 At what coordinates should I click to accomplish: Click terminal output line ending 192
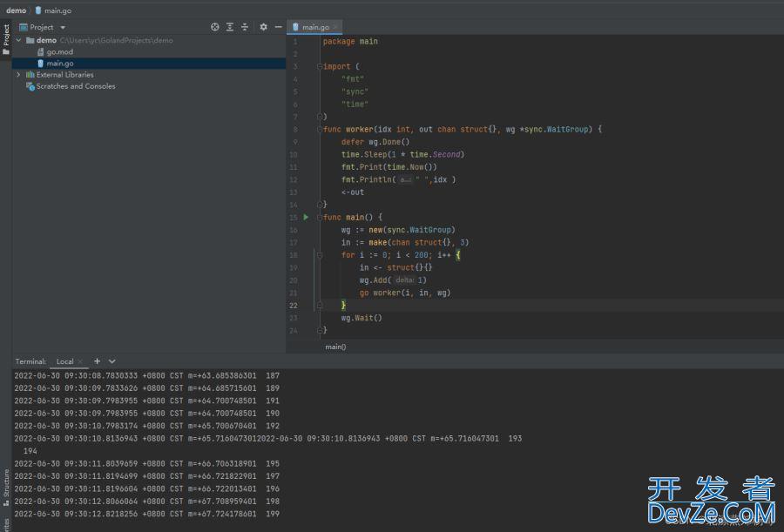click(x=147, y=426)
